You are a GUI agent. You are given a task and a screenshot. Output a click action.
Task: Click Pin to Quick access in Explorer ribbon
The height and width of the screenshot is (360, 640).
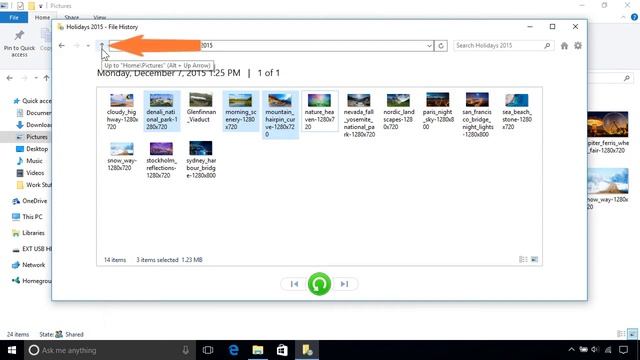(x=19, y=43)
